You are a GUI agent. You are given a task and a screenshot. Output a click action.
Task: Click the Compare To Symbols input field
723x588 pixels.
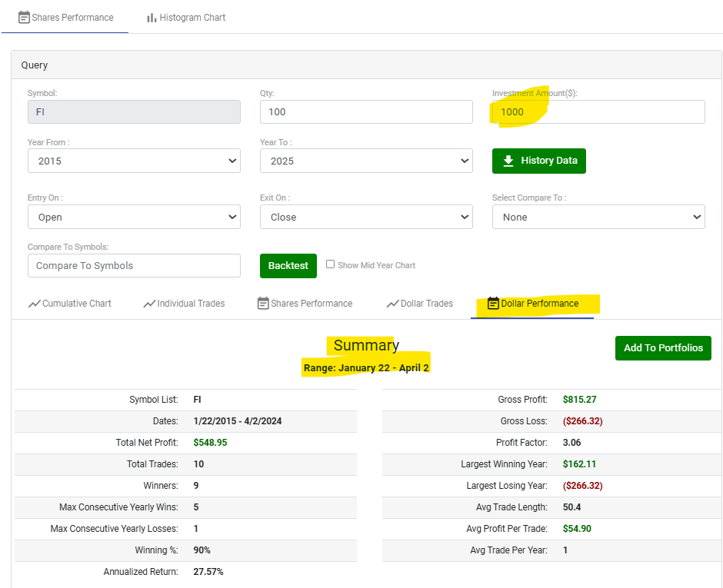(134, 266)
